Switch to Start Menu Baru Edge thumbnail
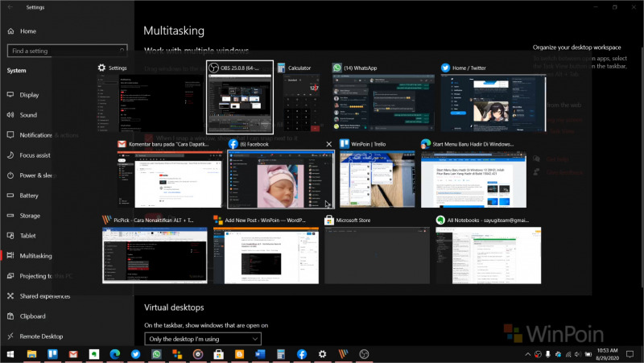This screenshot has width=644, height=363. [x=473, y=179]
